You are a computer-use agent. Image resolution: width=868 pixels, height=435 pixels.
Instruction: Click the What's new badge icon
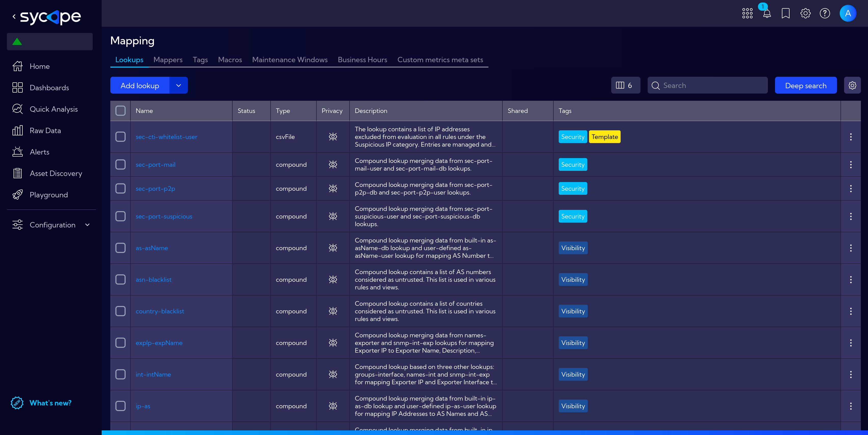(x=17, y=403)
